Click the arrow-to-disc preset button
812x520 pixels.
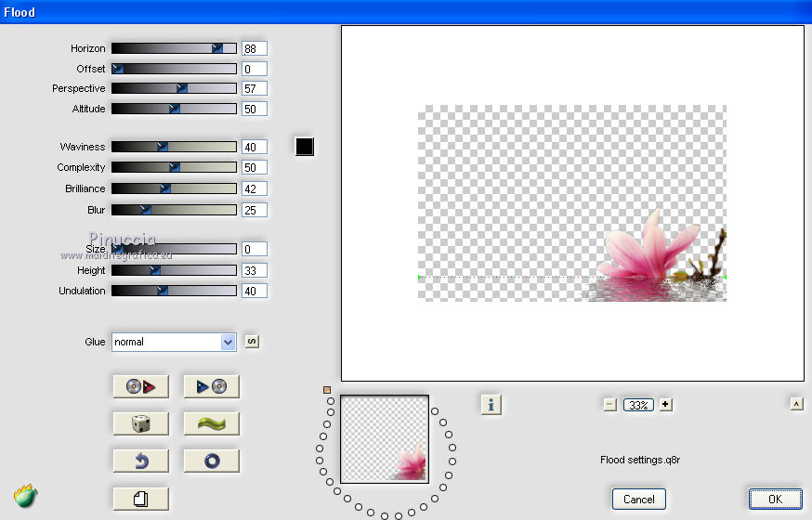pos(211,386)
